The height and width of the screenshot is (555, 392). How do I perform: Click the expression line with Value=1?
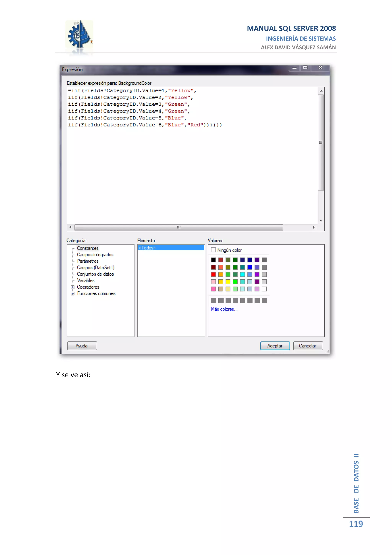click(x=132, y=91)
